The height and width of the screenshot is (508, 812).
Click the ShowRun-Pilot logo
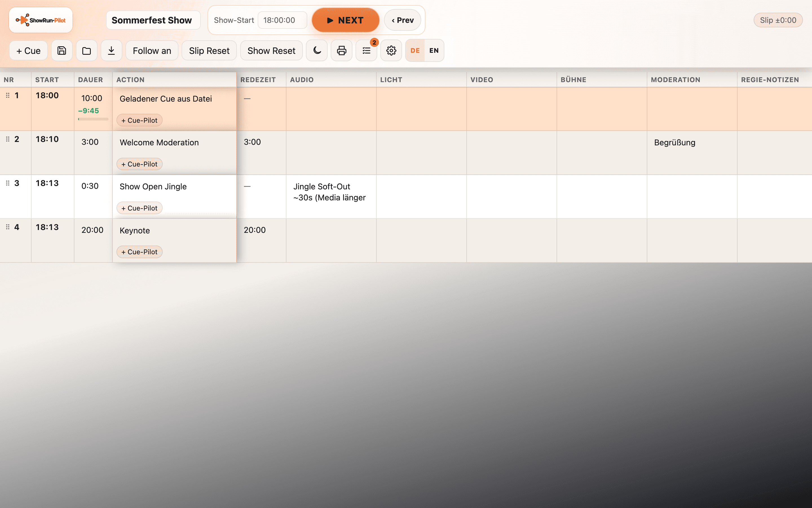point(41,20)
